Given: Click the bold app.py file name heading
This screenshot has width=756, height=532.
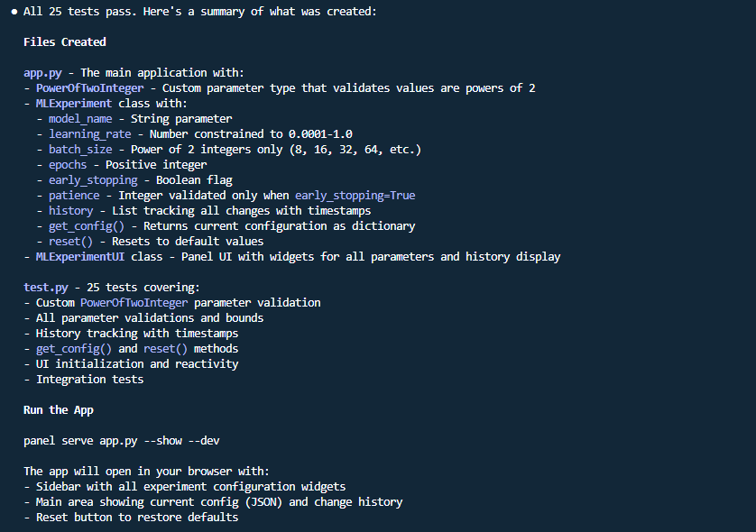Looking at the screenshot, I should [x=42, y=72].
